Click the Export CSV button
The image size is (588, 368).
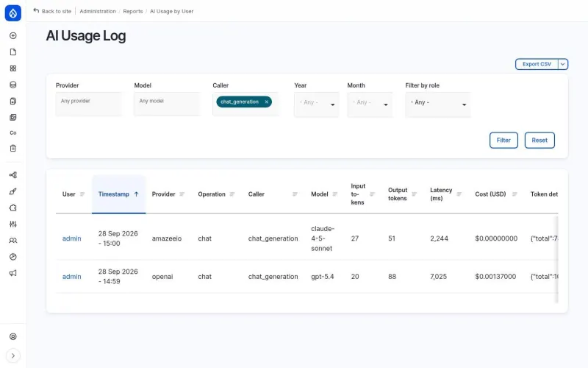[x=537, y=64]
